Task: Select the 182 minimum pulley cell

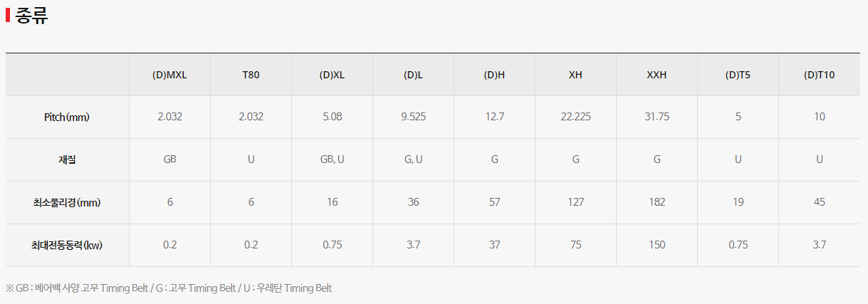Action: tap(657, 203)
